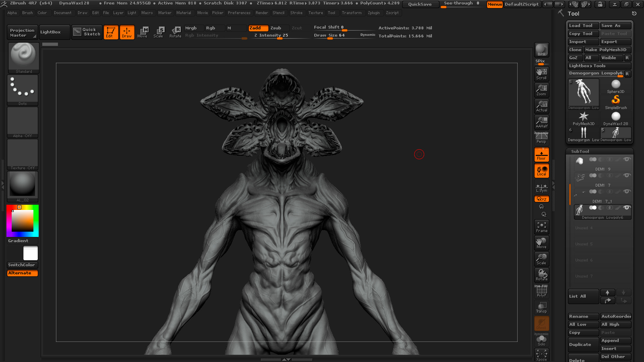Click the Frame view icon
This screenshot has width=644, height=362.
click(541, 227)
